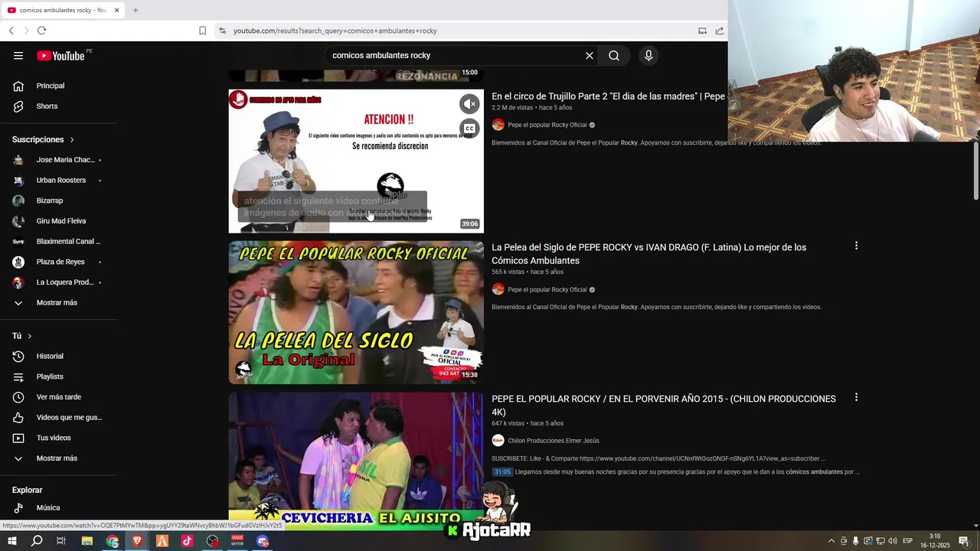
Task: Click the ATENCION video preview thumbnail
Action: click(x=356, y=161)
